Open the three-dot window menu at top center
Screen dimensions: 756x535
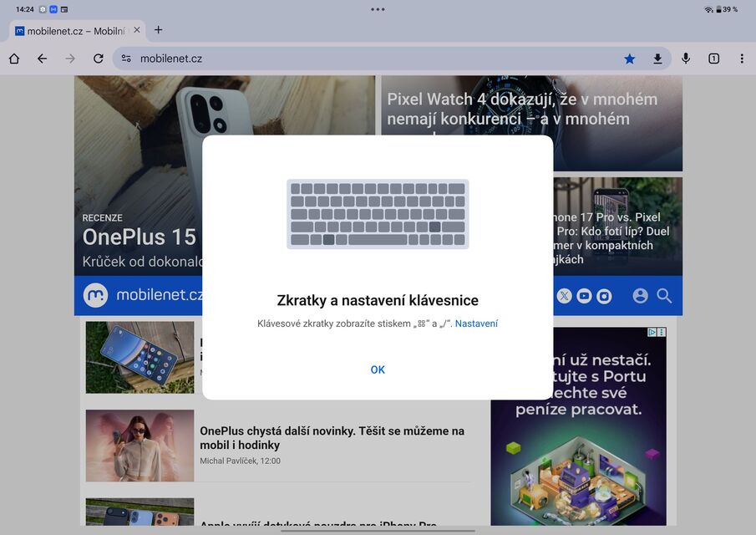click(378, 9)
